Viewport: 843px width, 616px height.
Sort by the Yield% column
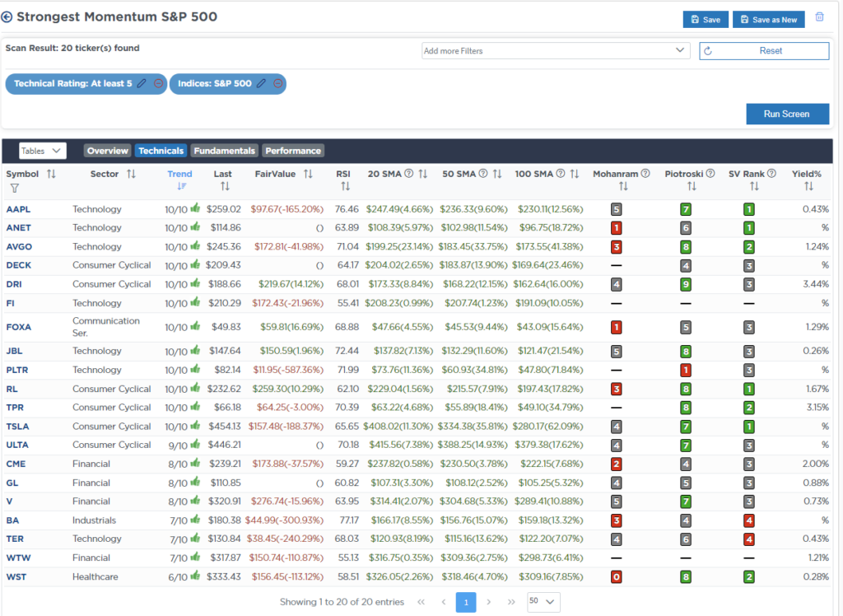[x=808, y=186]
